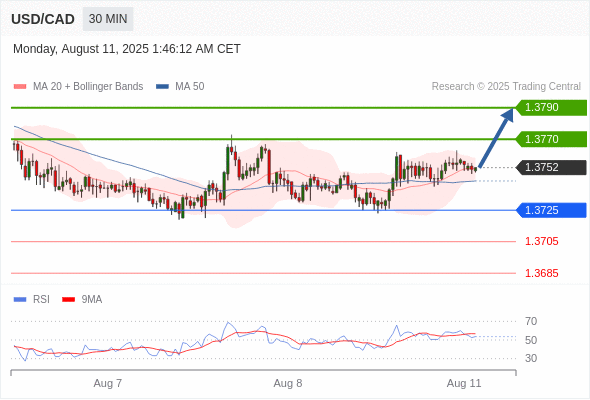Click the Research © 2025 Trading Central credit
Image resolution: width=590 pixels, height=400 pixels.
tap(506, 87)
